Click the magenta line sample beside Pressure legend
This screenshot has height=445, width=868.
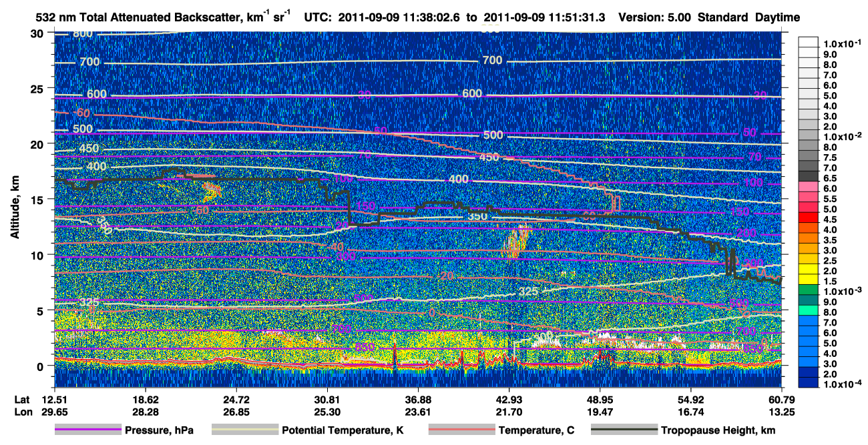87,430
